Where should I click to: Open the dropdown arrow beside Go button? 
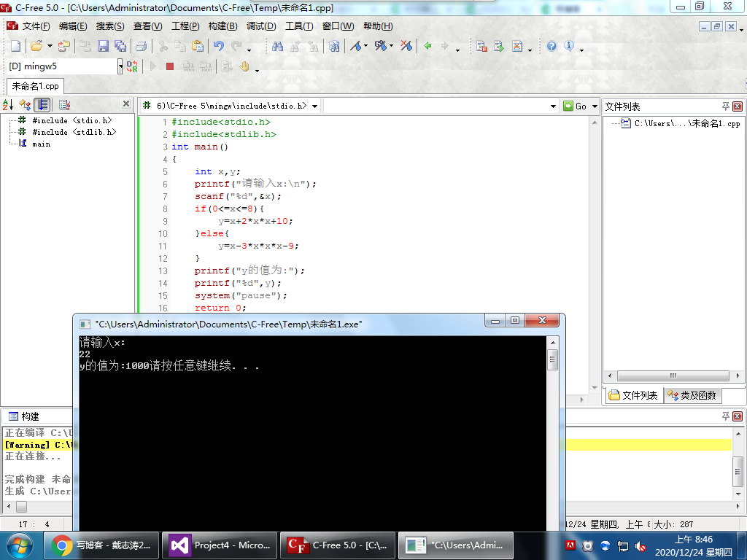point(595,106)
